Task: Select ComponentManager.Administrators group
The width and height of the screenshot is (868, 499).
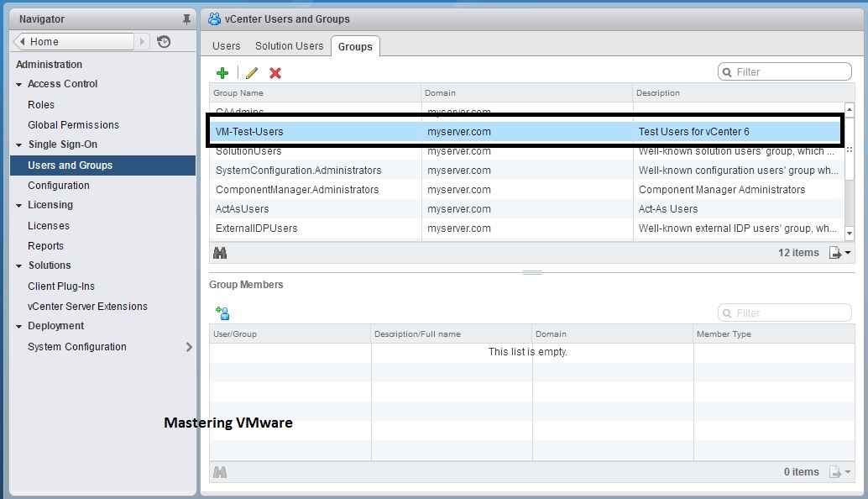Action: tap(527, 190)
